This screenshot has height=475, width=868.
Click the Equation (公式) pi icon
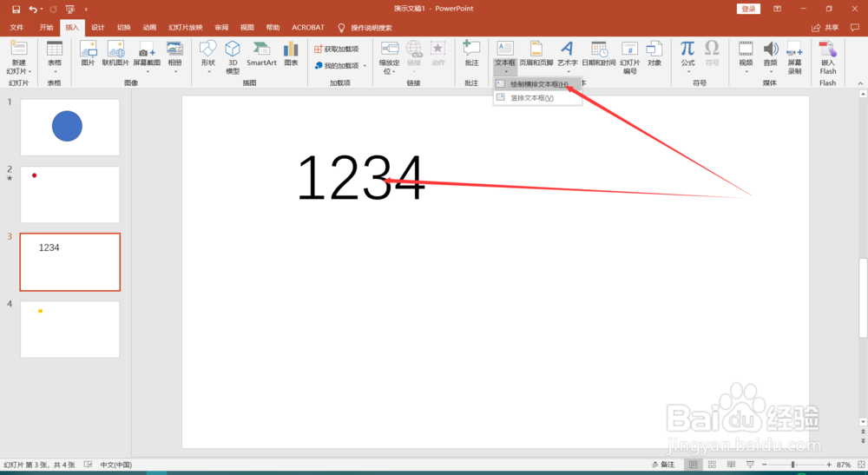pyautogui.click(x=687, y=49)
